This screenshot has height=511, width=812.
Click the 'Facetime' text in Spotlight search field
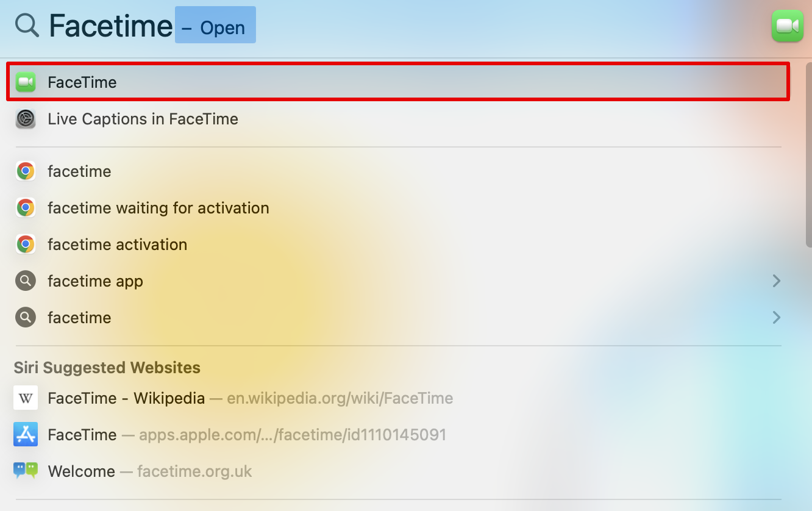(x=111, y=26)
